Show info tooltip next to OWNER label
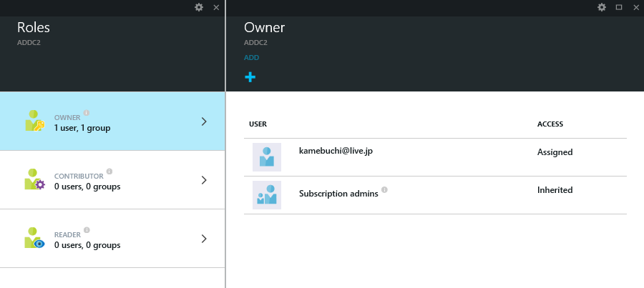The height and width of the screenshot is (288, 644). click(87, 113)
